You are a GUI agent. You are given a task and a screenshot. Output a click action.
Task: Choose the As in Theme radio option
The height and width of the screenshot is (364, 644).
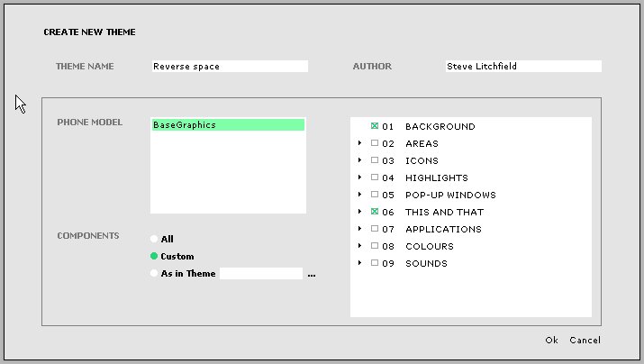(x=154, y=274)
